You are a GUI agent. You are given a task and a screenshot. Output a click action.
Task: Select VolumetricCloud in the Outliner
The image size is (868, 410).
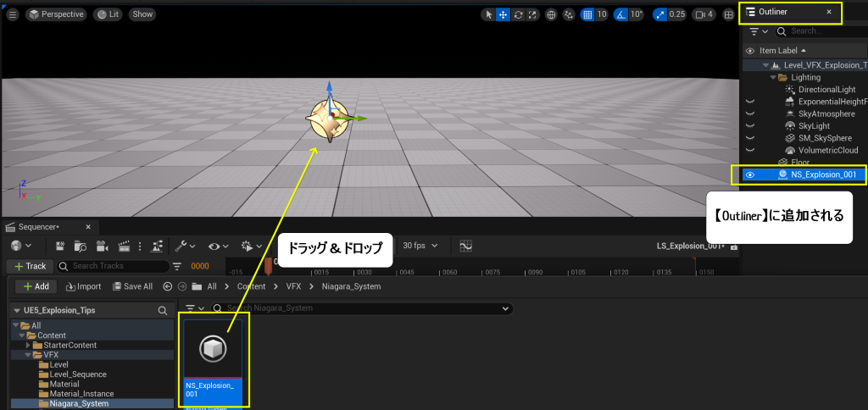[x=827, y=151]
